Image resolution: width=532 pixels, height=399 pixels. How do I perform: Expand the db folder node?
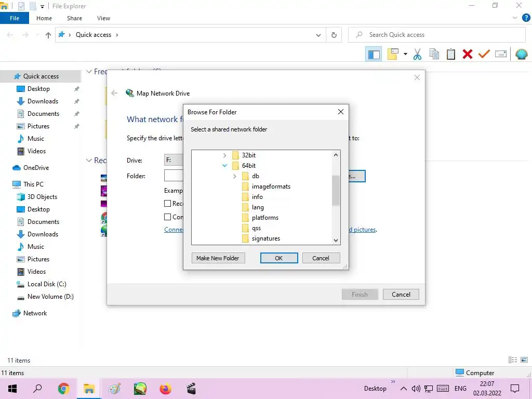point(234,176)
